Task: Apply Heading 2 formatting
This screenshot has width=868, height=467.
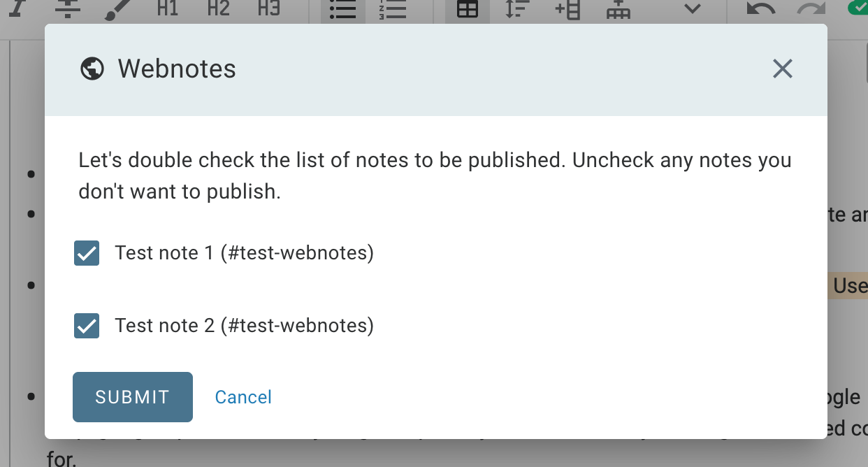Action: [218, 9]
